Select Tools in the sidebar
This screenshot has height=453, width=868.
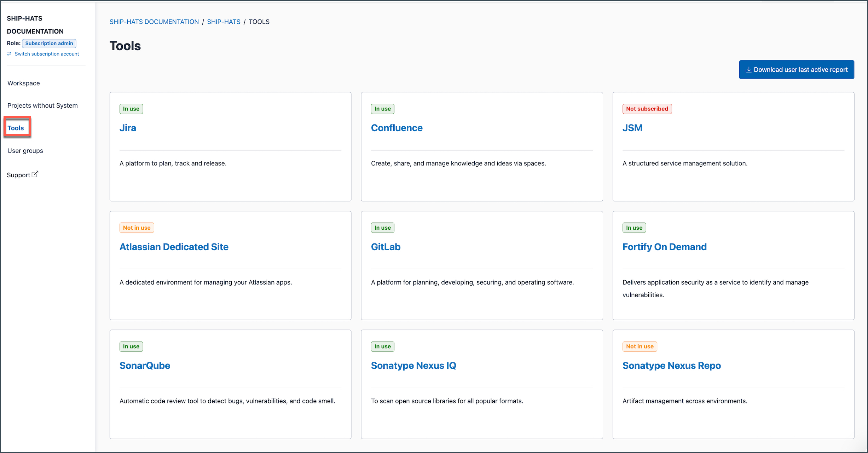(16, 128)
